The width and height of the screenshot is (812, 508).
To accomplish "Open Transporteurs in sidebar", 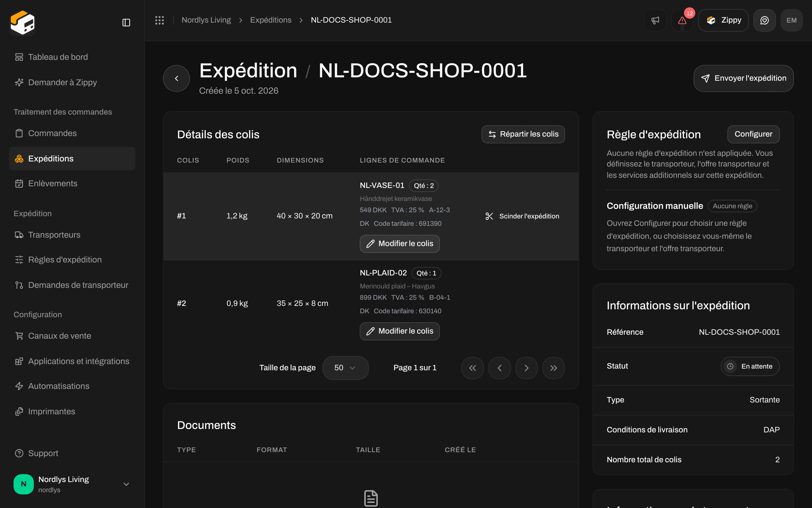I will click(x=72, y=235).
